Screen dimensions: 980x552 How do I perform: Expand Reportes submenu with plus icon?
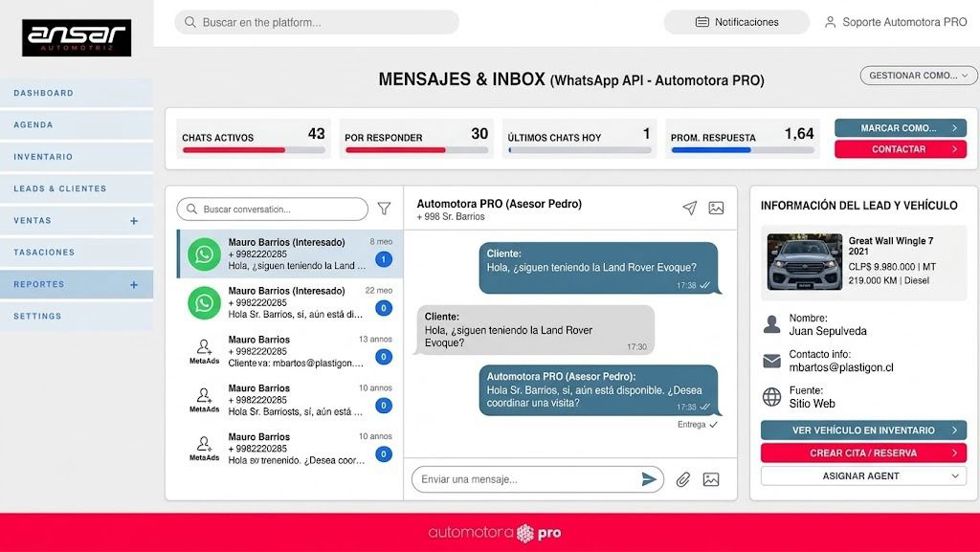click(134, 284)
